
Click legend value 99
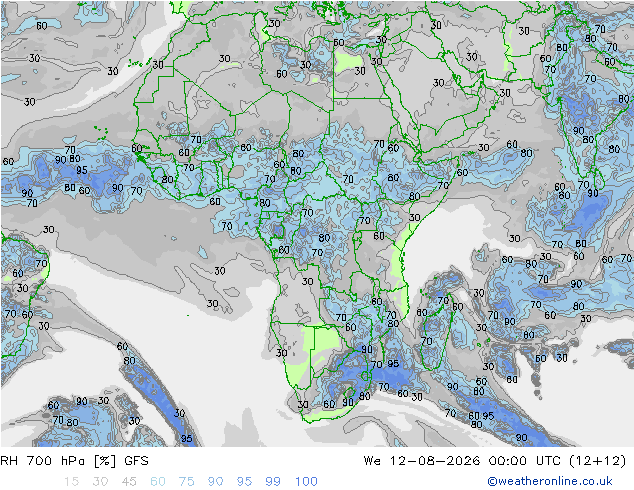tap(273, 482)
